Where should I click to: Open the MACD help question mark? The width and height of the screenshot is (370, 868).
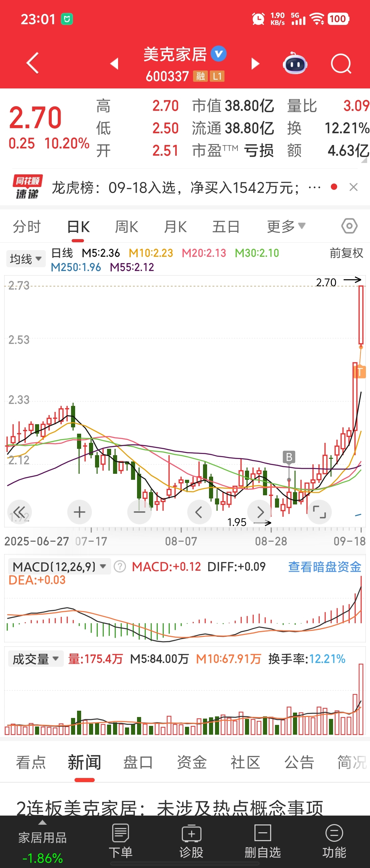coord(120,567)
